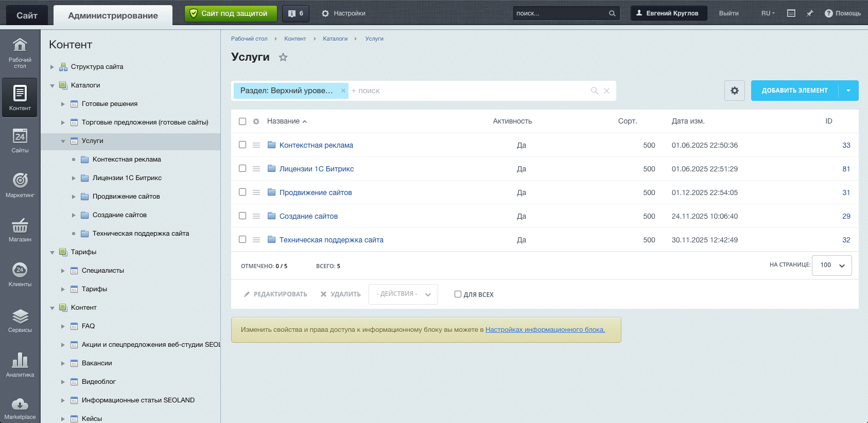Click the Добавить элемент button

pyautogui.click(x=794, y=91)
